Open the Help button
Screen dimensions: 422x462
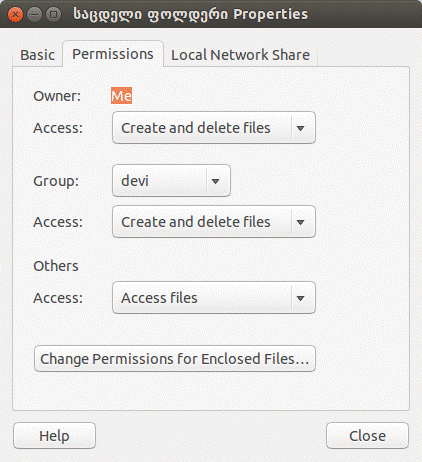click(x=54, y=436)
